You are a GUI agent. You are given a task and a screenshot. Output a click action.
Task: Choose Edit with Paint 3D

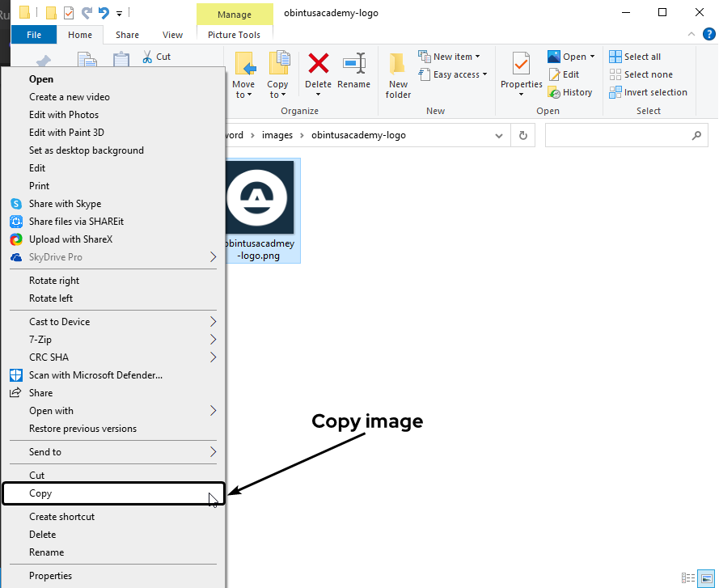tap(66, 133)
